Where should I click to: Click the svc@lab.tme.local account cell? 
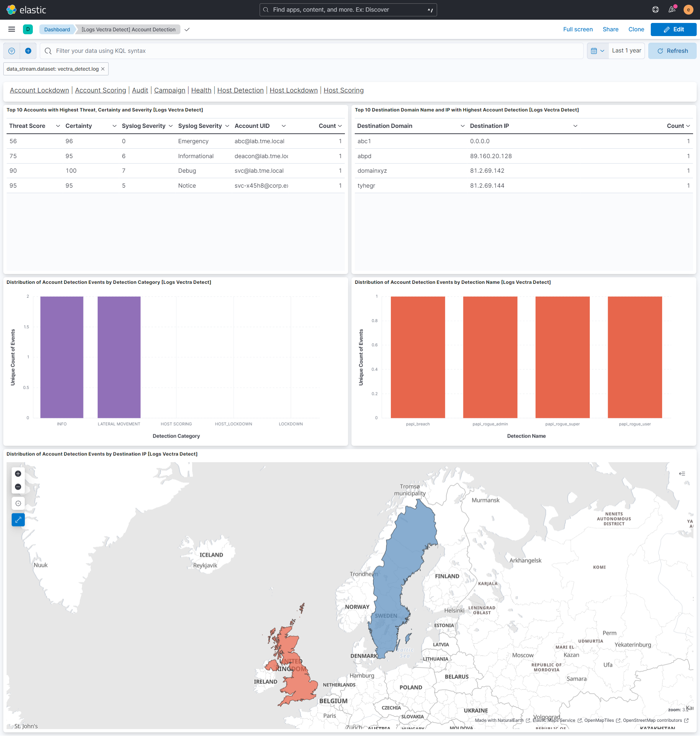(x=259, y=171)
